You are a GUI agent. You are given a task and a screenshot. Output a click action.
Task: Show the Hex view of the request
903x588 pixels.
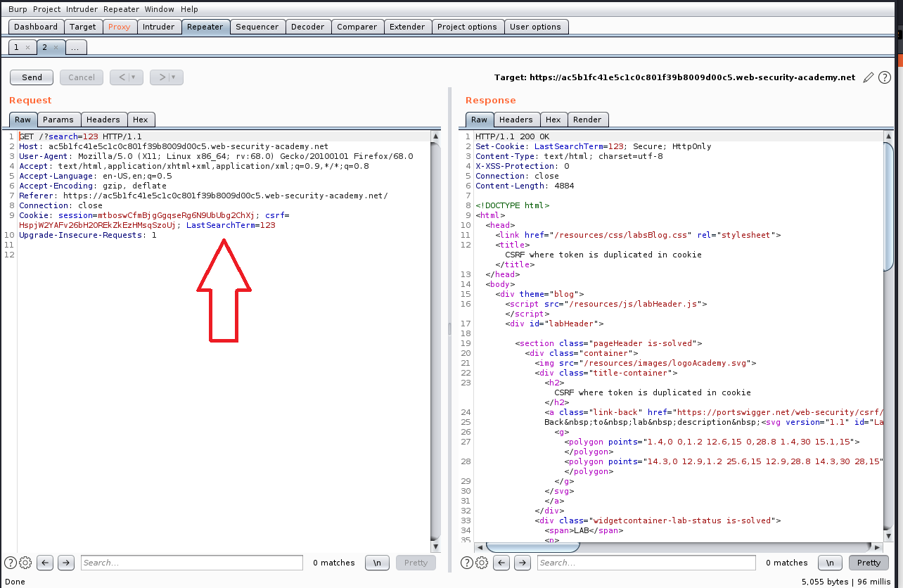click(x=141, y=120)
